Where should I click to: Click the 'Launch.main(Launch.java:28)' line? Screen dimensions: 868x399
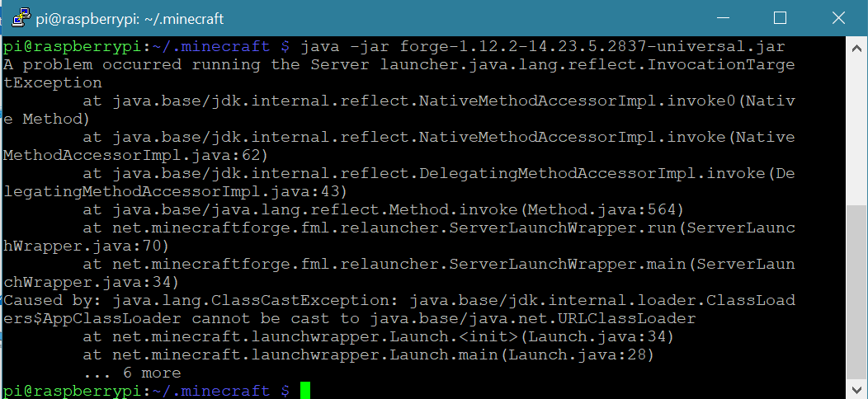(x=368, y=354)
